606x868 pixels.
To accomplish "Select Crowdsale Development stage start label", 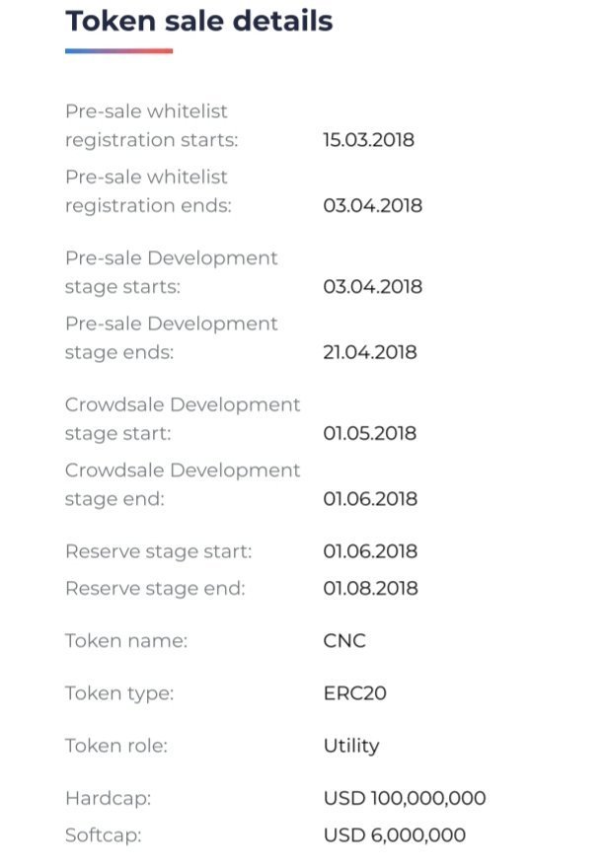I will [x=182, y=418].
